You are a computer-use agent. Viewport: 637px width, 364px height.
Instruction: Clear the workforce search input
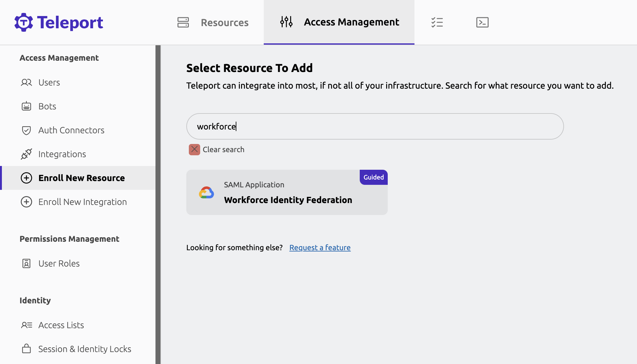click(194, 149)
